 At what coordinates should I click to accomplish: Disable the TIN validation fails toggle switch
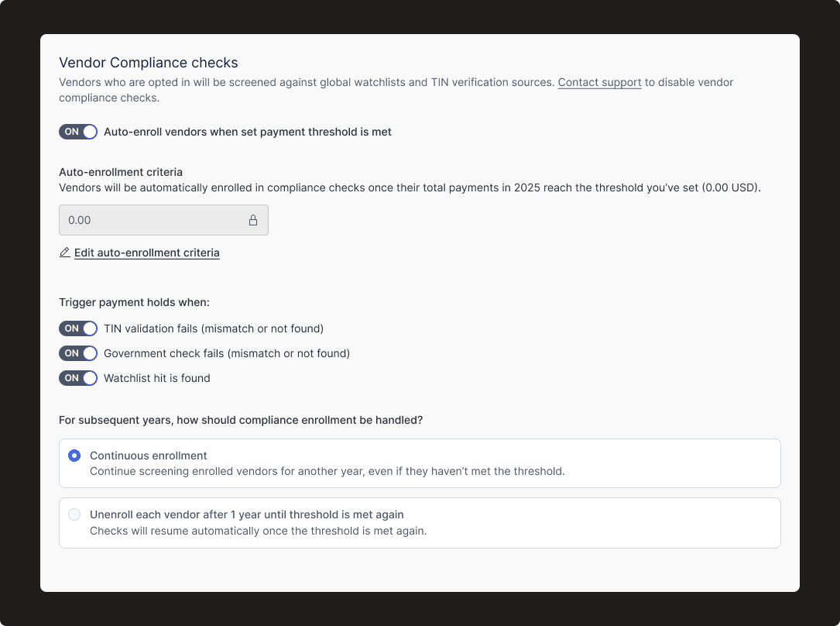coord(78,328)
